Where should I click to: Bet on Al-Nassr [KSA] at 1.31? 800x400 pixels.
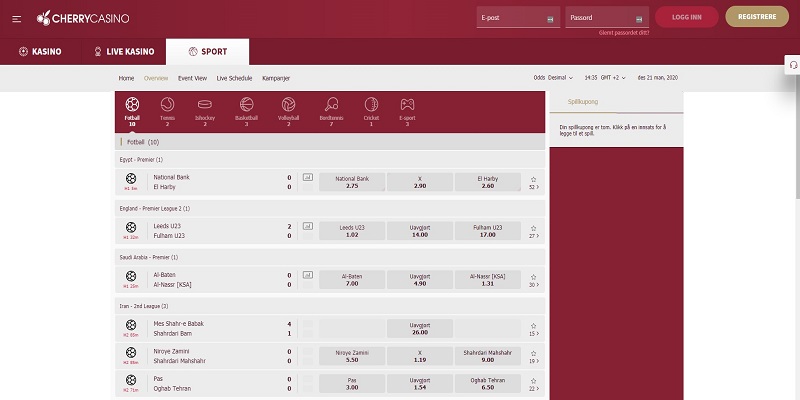point(488,280)
